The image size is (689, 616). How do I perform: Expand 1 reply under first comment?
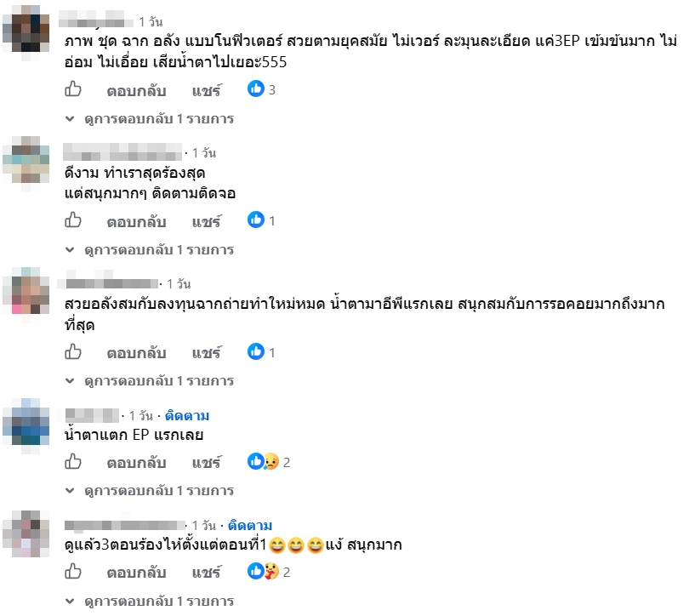[150, 118]
